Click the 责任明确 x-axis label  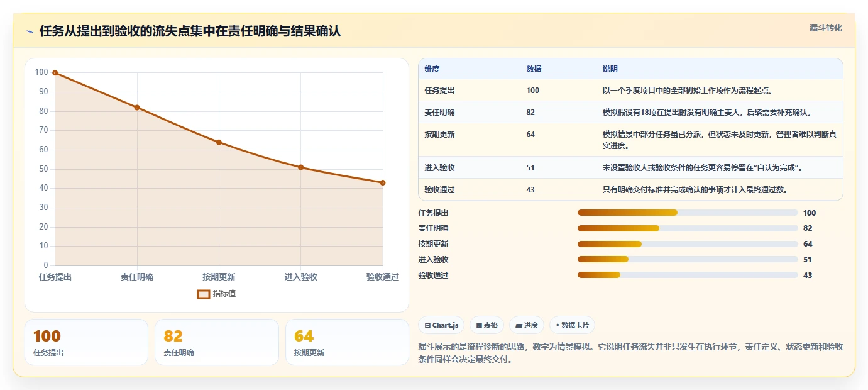[137, 277]
